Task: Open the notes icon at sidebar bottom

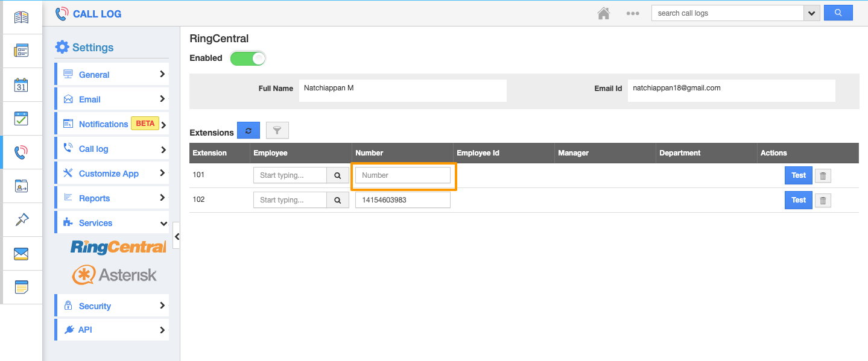Action: coord(22,286)
